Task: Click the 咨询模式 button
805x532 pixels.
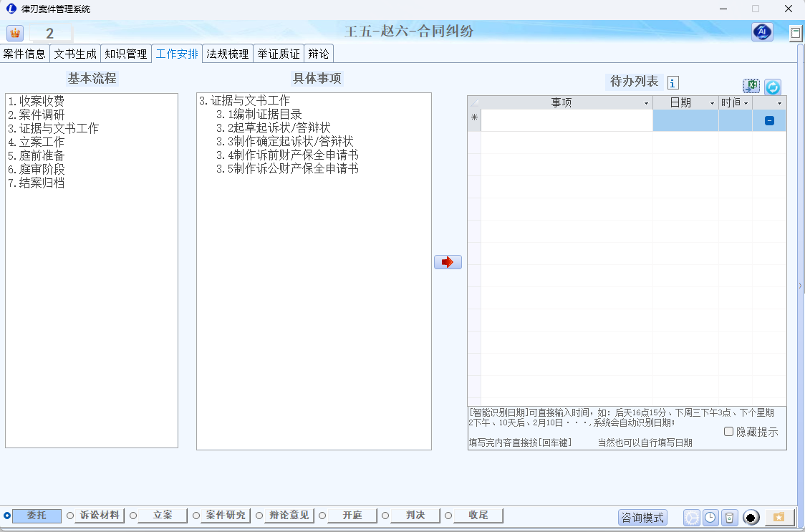Action: (642, 517)
